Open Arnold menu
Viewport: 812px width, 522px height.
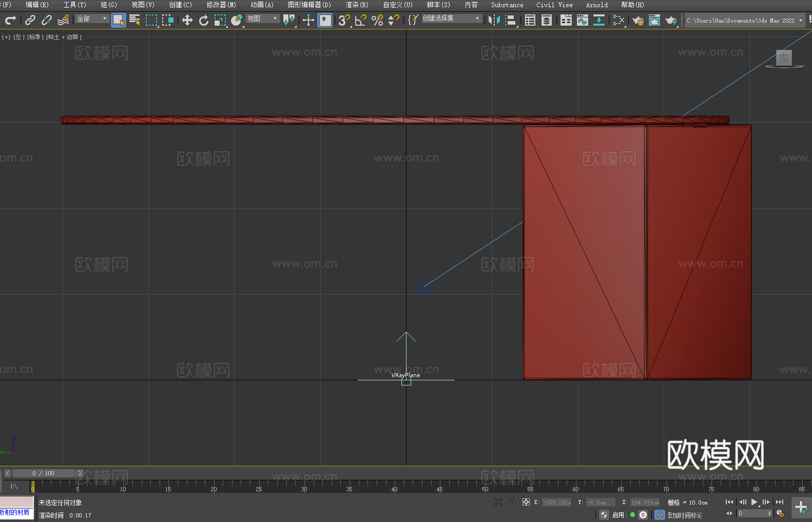596,5
